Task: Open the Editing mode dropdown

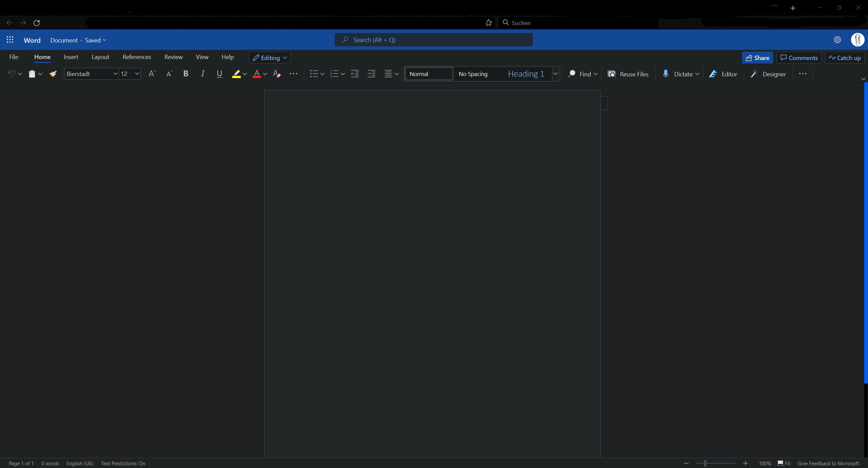Action: (x=270, y=58)
